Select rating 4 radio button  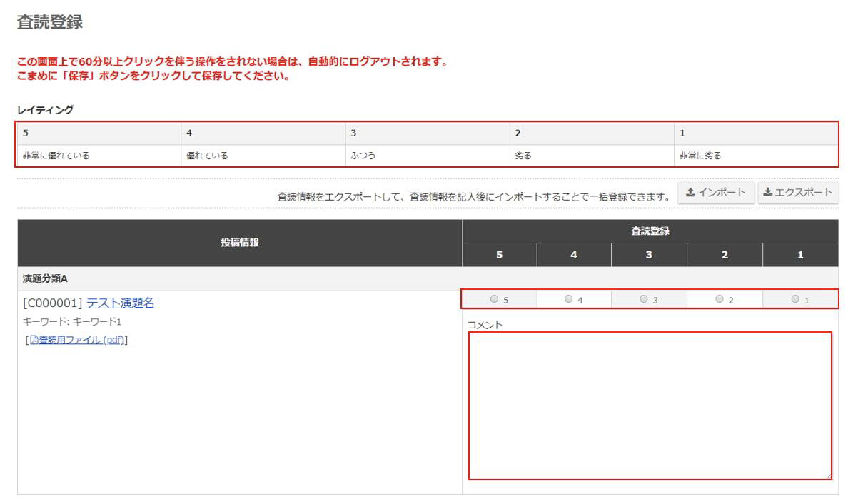pos(568,300)
